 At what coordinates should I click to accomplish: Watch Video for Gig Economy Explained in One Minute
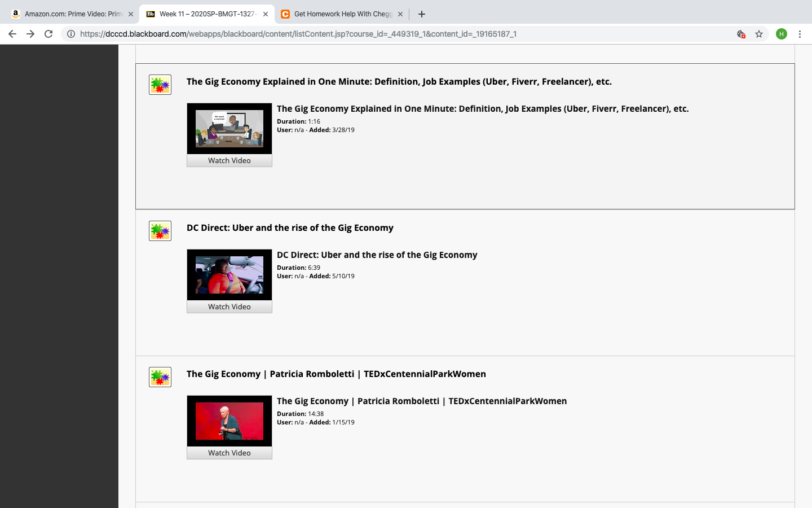click(230, 161)
